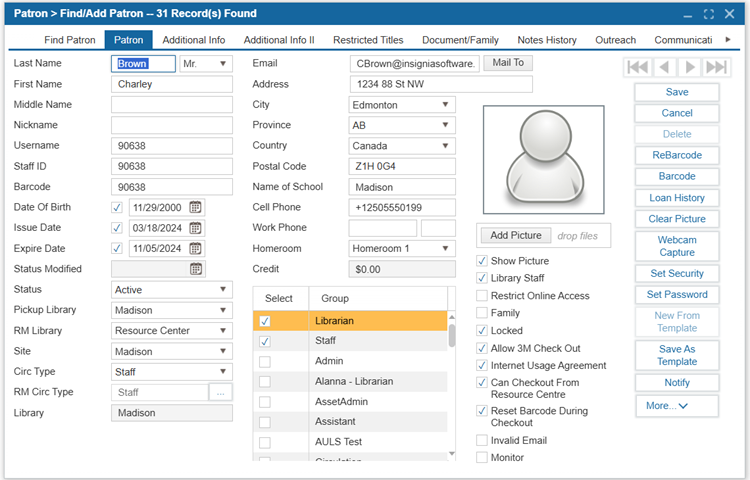Jump to the last patron record
Image resolution: width=750 pixels, height=480 pixels.
click(x=717, y=67)
